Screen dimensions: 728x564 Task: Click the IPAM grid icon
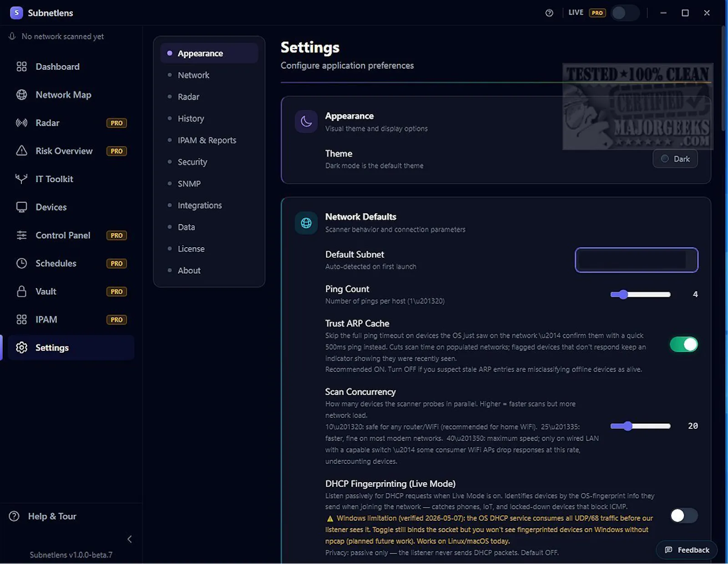pos(21,320)
